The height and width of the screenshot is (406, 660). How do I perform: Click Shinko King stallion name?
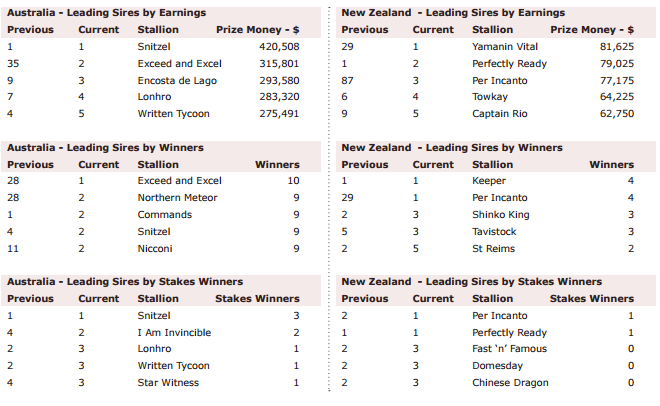tap(500, 215)
